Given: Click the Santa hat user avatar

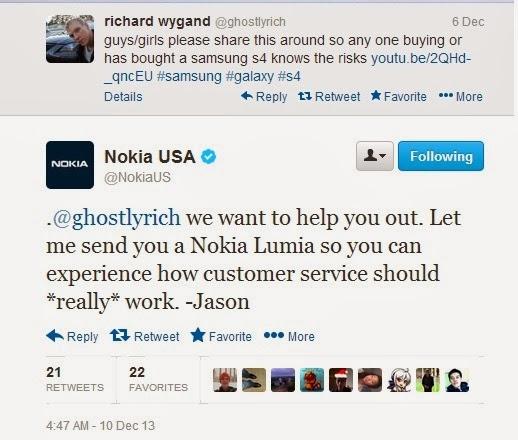Looking at the screenshot, I should click(341, 380).
